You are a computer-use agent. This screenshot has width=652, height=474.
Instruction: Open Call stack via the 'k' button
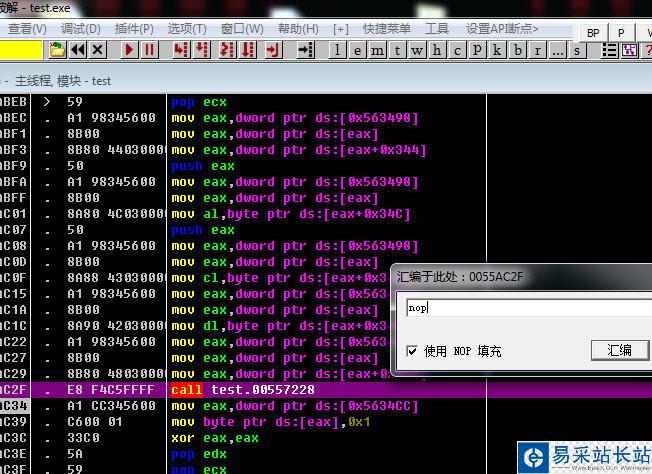tap(497, 50)
